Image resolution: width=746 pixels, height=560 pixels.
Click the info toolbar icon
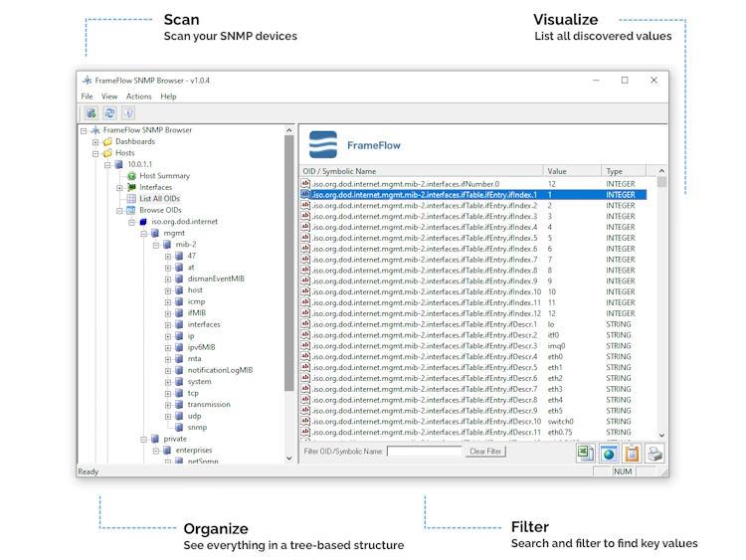pyautogui.click(x=128, y=112)
